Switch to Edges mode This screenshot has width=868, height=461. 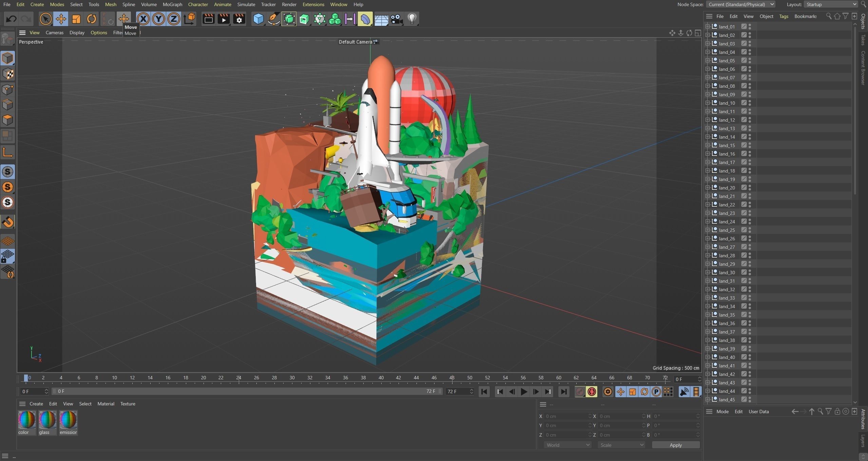[x=7, y=105]
